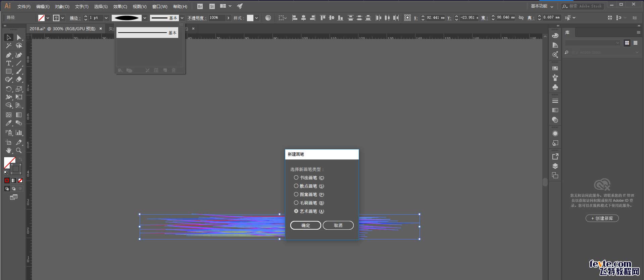This screenshot has width=644, height=280.
Task: Select the Gradient tool
Action: (19, 115)
